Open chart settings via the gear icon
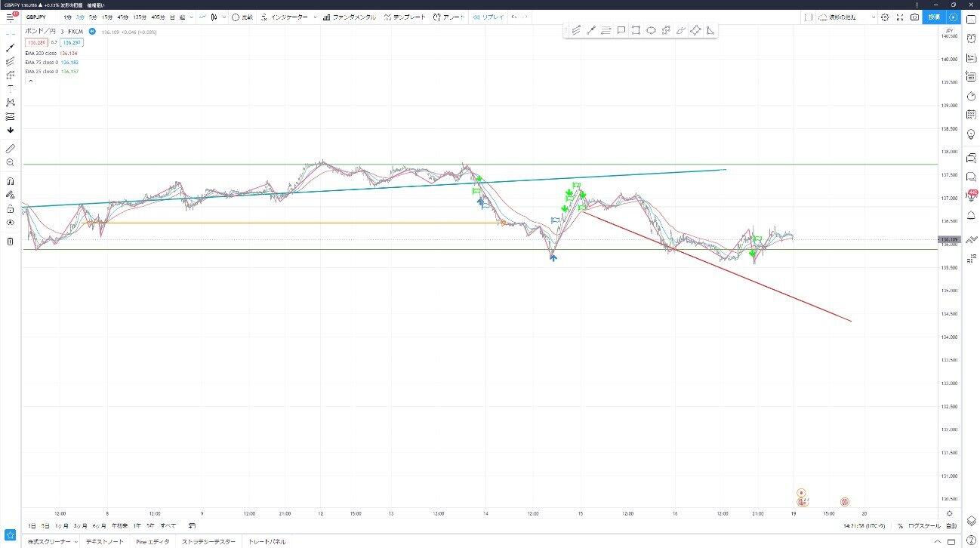 (x=885, y=17)
